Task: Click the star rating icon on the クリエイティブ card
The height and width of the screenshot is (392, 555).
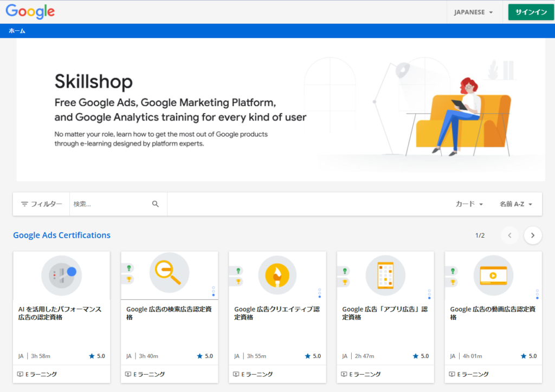Action: click(308, 356)
